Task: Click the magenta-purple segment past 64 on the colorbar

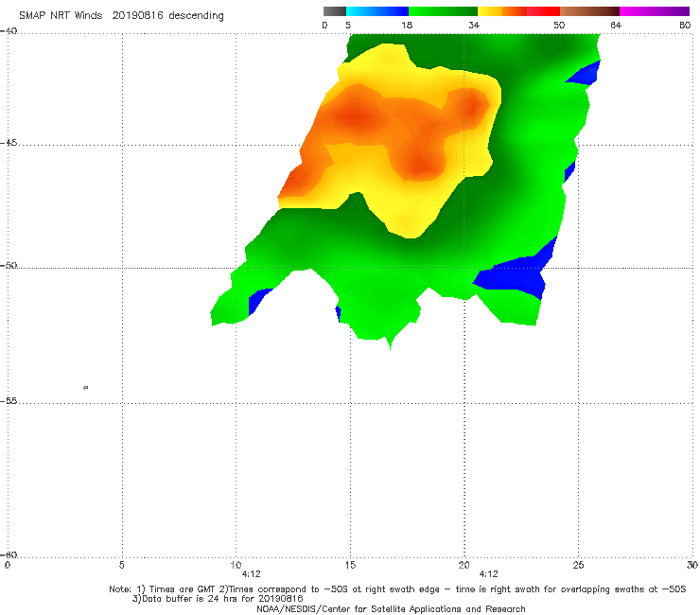Action: click(x=655, y=11)
